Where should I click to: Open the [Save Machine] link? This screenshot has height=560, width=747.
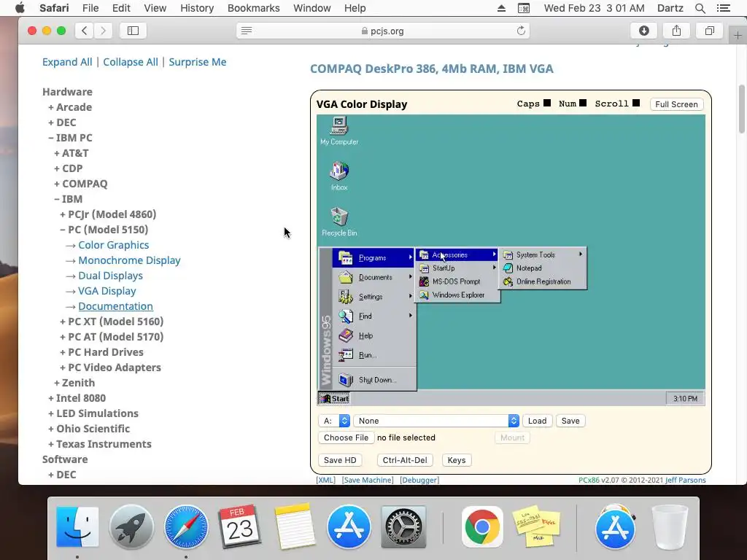[x=368, y=480]
